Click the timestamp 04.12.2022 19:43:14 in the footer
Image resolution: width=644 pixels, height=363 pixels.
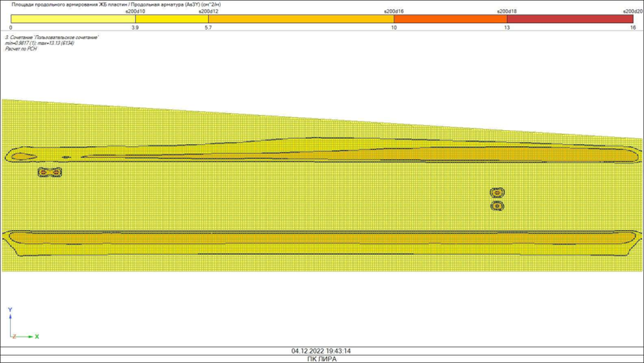tap(321, 351)
